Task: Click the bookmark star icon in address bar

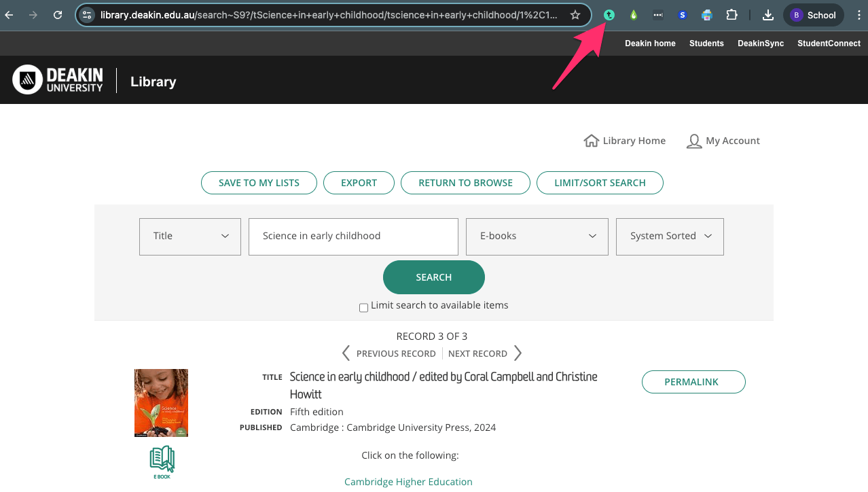Action: pos(575,15)
